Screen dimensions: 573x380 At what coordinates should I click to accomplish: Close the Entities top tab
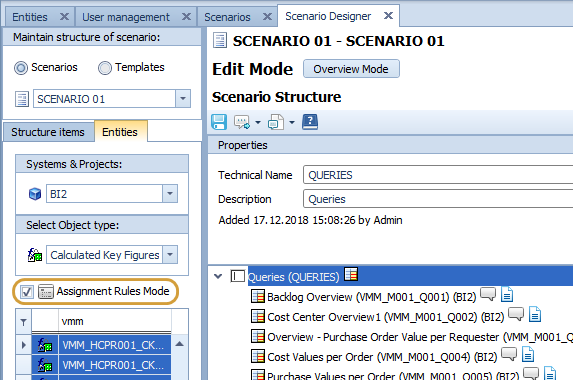[64, 16]
